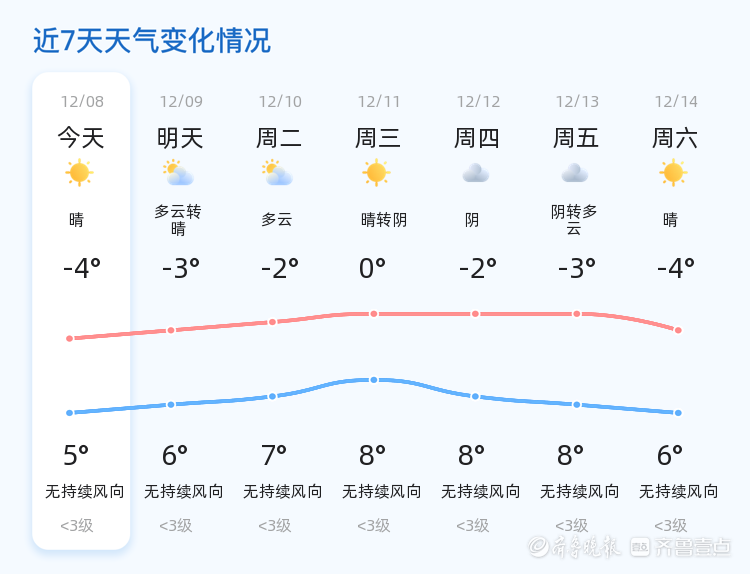Click the high-temperature point for 周三
750x574 pixels.
pos(374,314)
